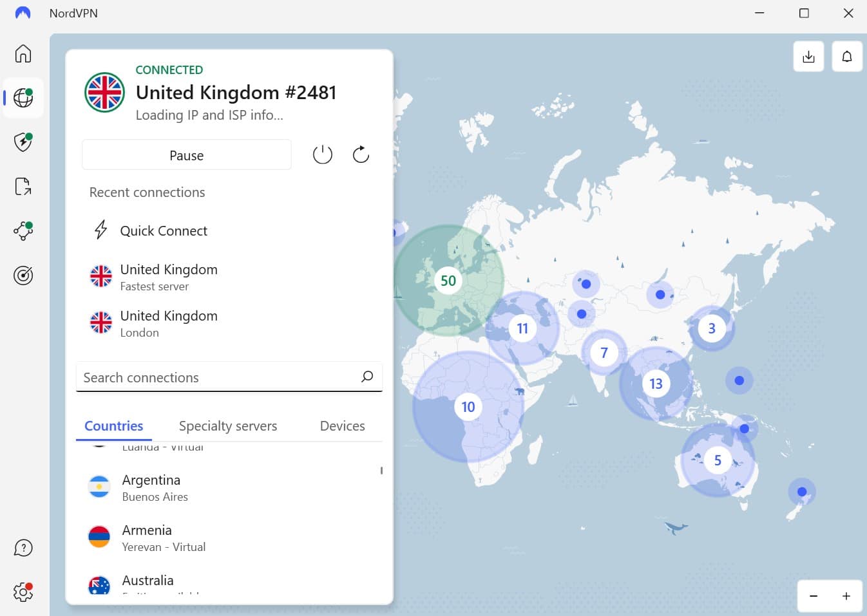
Task: Disconnect using the power icon
Action: (323, 154)
